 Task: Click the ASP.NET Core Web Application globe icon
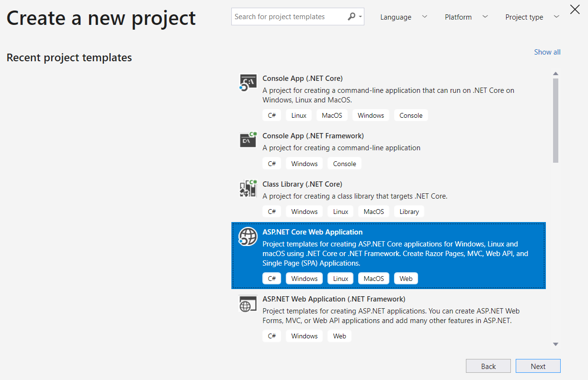248,236
